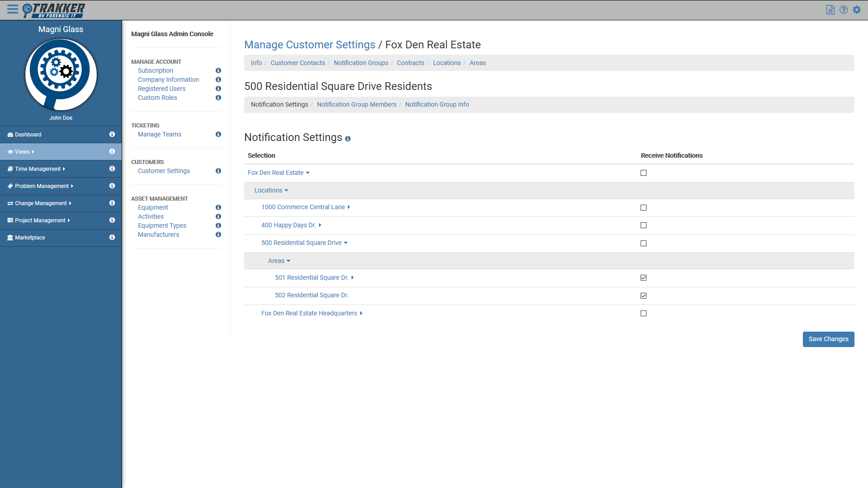Open the Contracts tab
Screen dimensions: 868x488
point(410,63)
